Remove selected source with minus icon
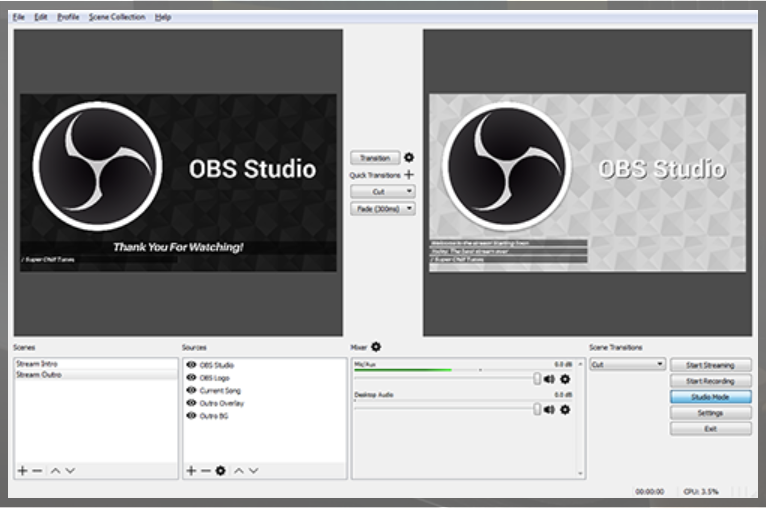 (x=206, y=470)
